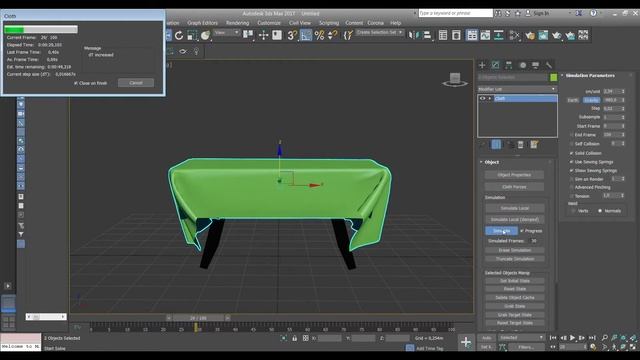Click the Show End Result toggle icon
This screenshot has height=360, width=640.
pos(496,144)
